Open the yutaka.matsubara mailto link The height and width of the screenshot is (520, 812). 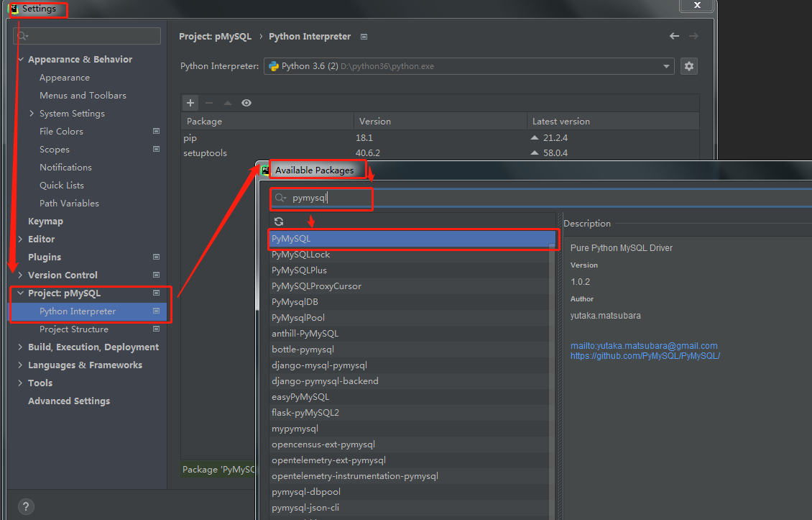pos(644,346)
